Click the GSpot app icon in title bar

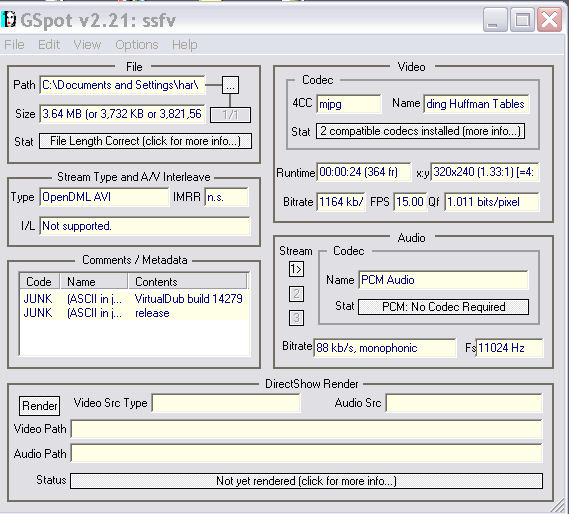(9, 19)
